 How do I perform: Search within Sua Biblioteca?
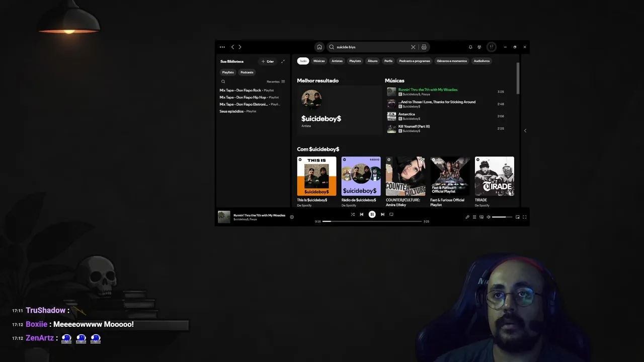tap(223, 81)
